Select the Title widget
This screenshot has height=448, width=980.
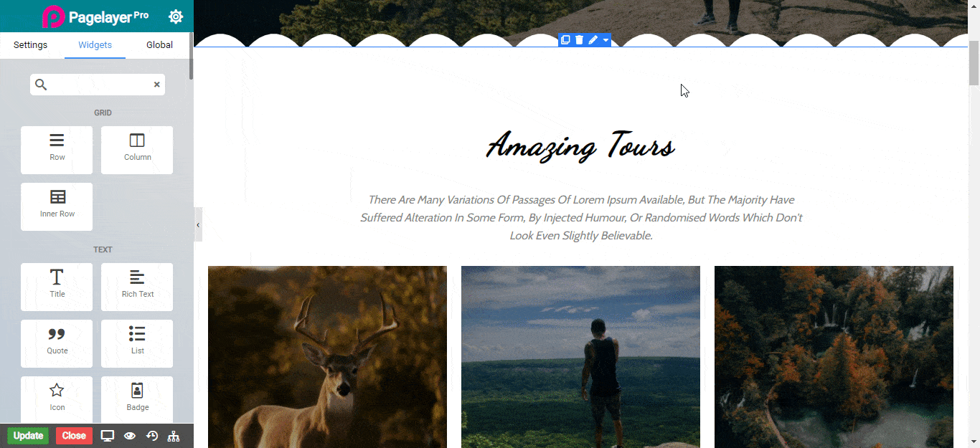[x=57, y=287]
